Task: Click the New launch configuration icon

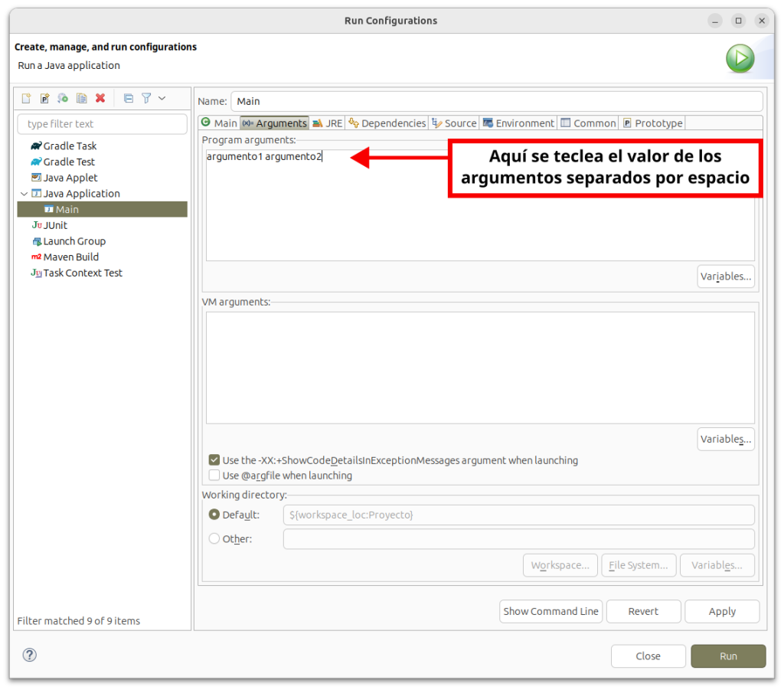Action: coord(26,98)
